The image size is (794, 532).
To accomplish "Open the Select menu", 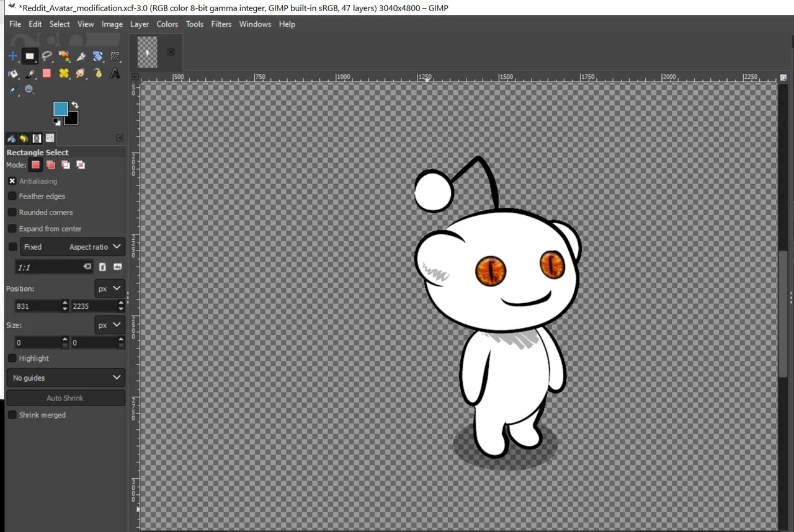I will point(60,24).
